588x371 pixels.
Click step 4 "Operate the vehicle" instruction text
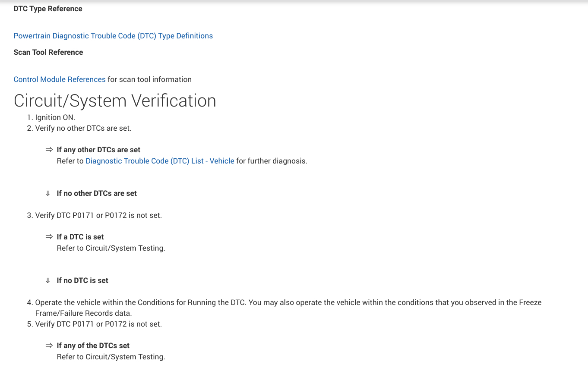click(288, 302)
